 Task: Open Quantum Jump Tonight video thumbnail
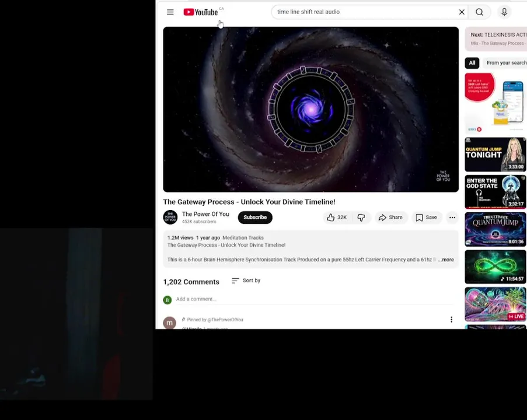coord(495,155)
